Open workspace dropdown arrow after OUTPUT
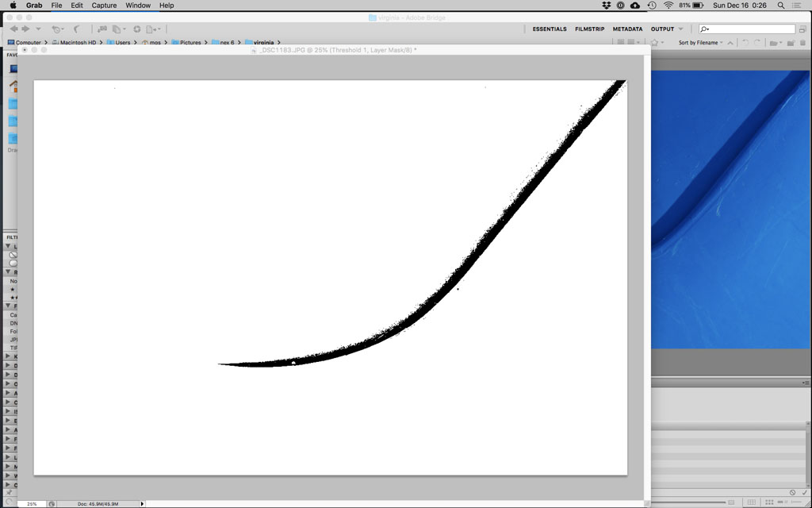 tap(680, 29)
